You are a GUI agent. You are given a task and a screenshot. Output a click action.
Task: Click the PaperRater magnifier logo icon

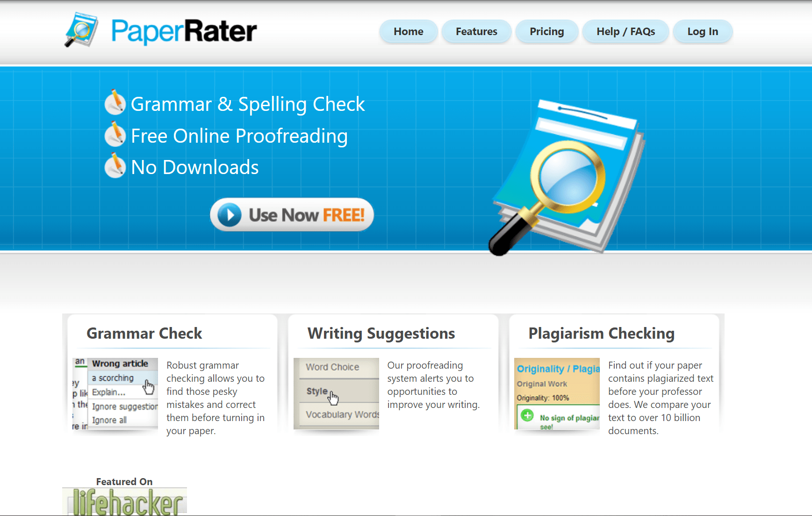(x=81, y=30)
